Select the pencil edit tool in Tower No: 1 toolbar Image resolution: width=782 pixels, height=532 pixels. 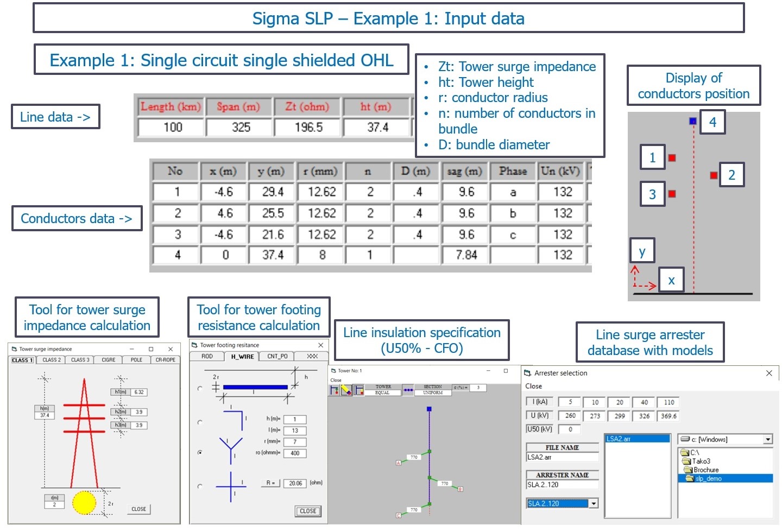tap(346, 389)
